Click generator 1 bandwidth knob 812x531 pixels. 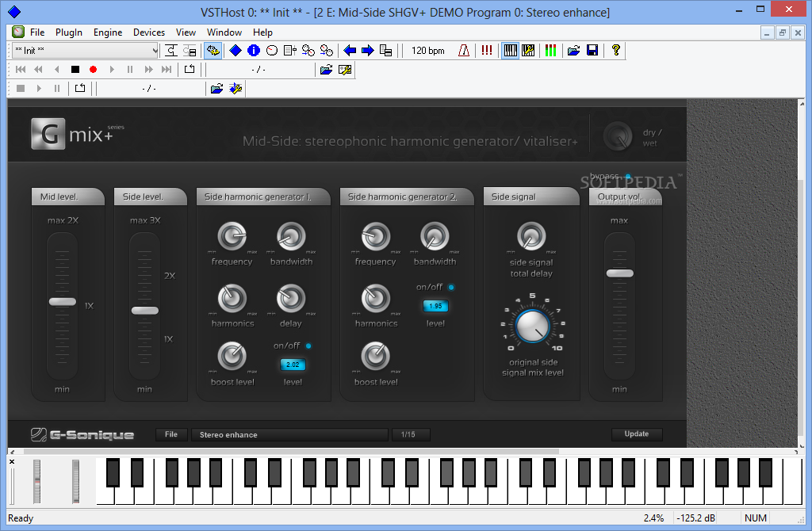coord(291,236)
